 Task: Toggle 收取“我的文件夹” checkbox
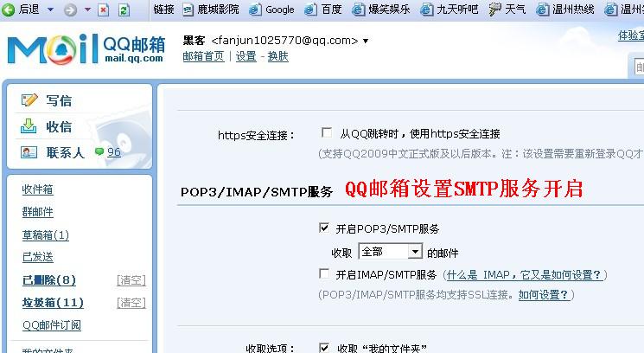pyautogui.click(x=324, y=348)
